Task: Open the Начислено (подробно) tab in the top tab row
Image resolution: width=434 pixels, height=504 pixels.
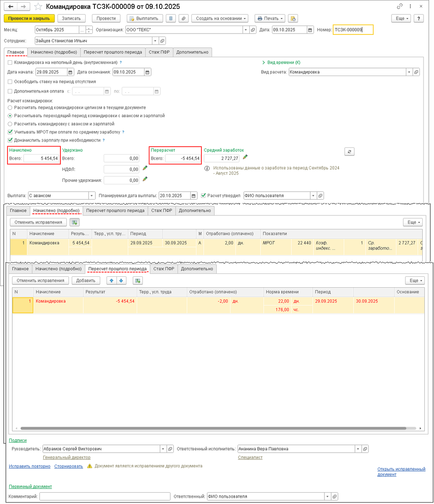Action: pyautogui.click(x=54, y=52)
